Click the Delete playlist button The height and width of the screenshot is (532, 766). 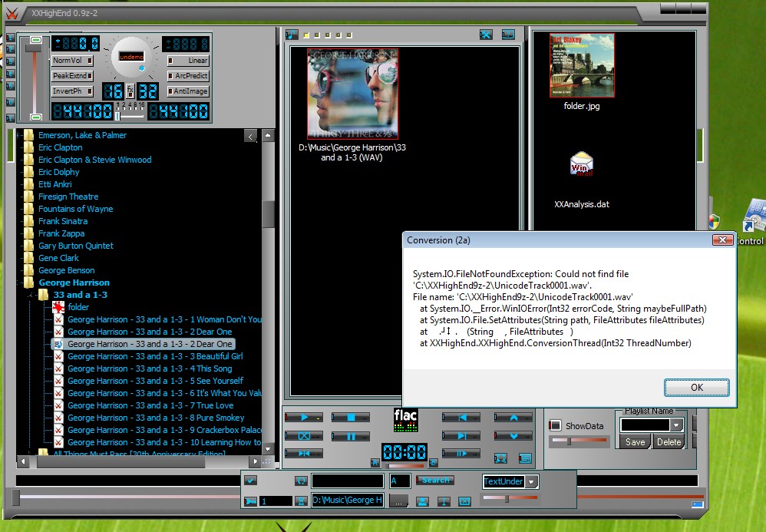click(x=669, y=442)
